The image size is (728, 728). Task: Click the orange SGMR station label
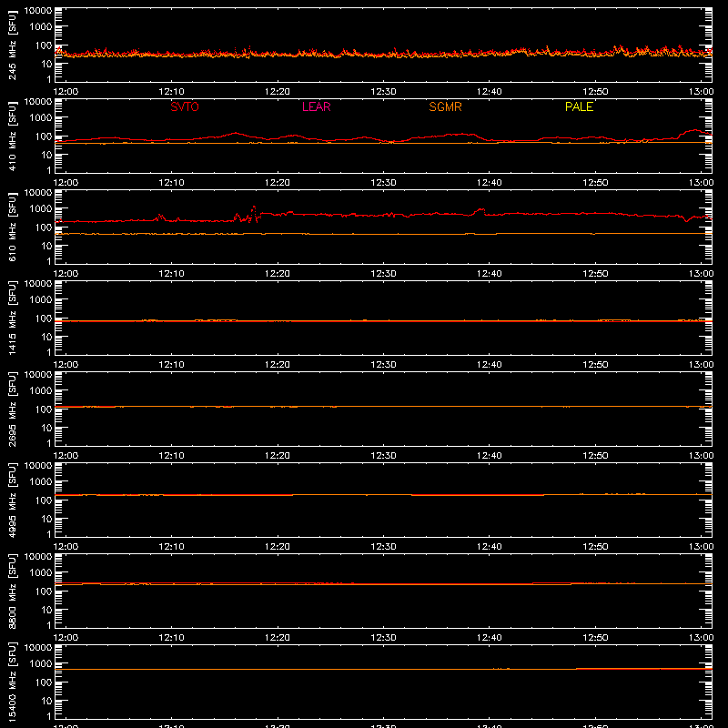(445, 106)
